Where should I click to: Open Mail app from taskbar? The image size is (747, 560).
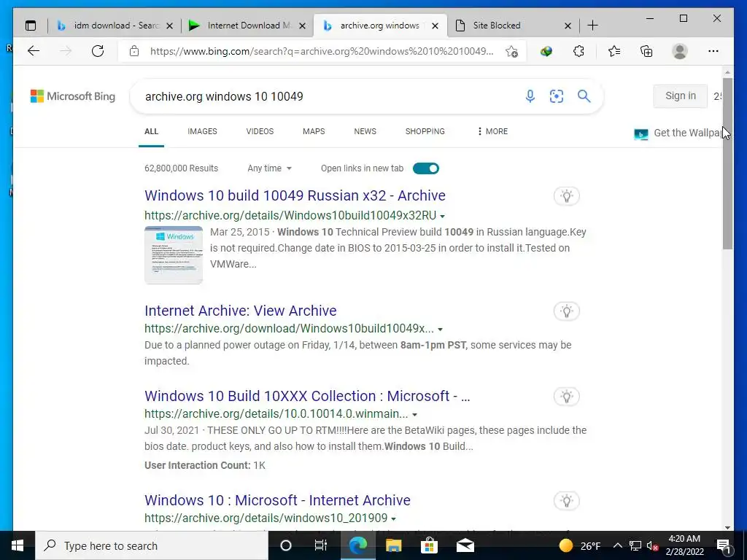[x=465, y=545]
